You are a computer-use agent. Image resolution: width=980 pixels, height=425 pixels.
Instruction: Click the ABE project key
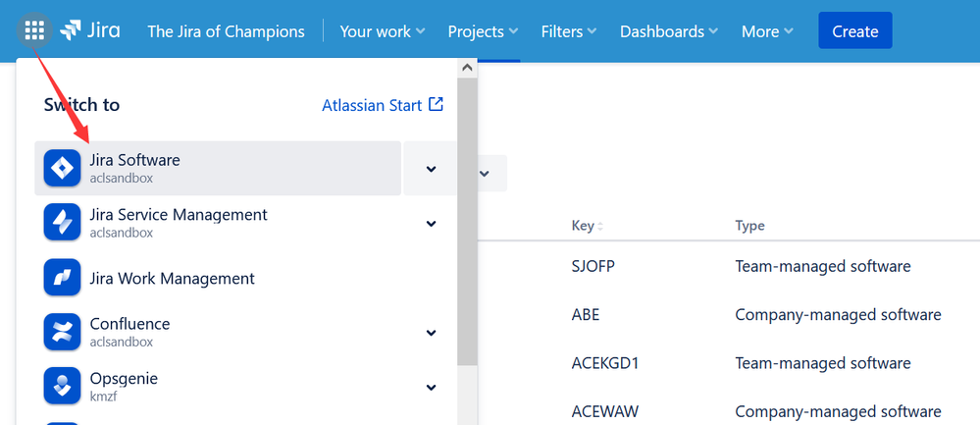click(x=585, y=314)
